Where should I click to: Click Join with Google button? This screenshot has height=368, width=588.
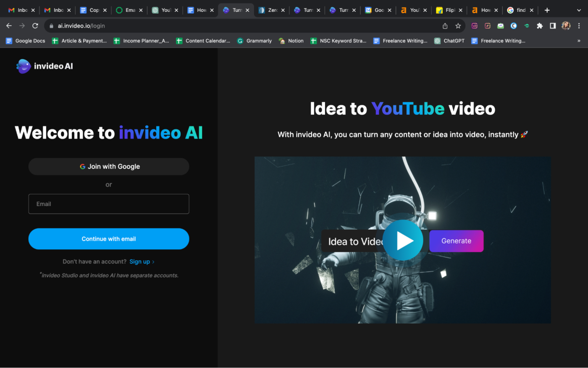pyautogui.click(x=109, y=167)
